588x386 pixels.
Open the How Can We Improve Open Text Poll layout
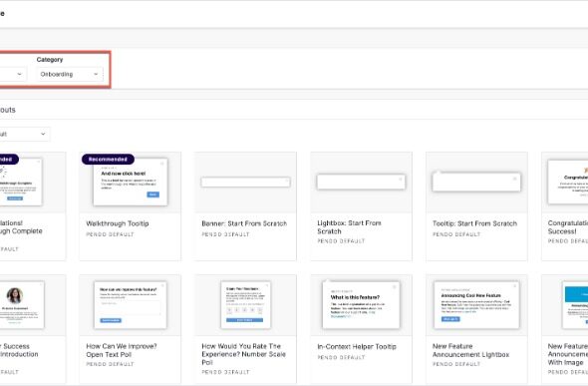click(x=131, y=329)
